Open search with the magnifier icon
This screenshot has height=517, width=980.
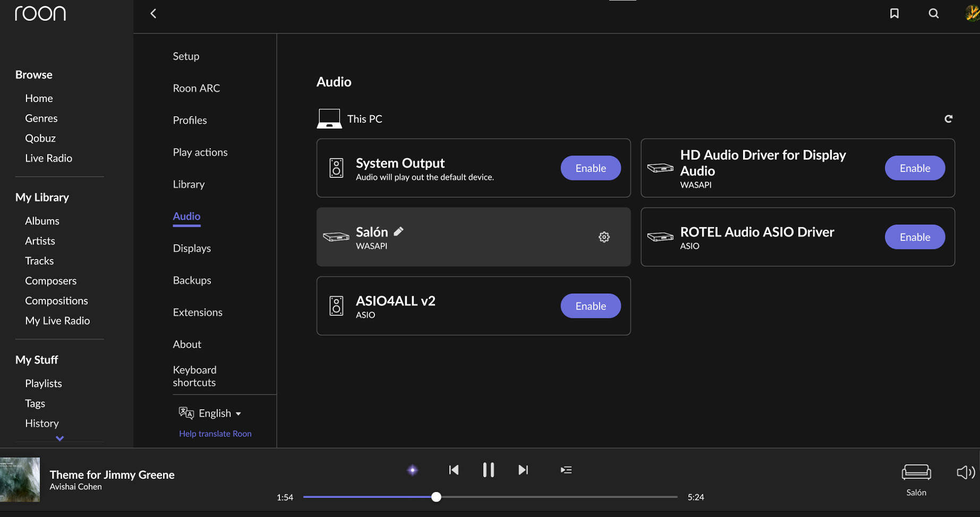pyautogui.click(x=933, y=13)
